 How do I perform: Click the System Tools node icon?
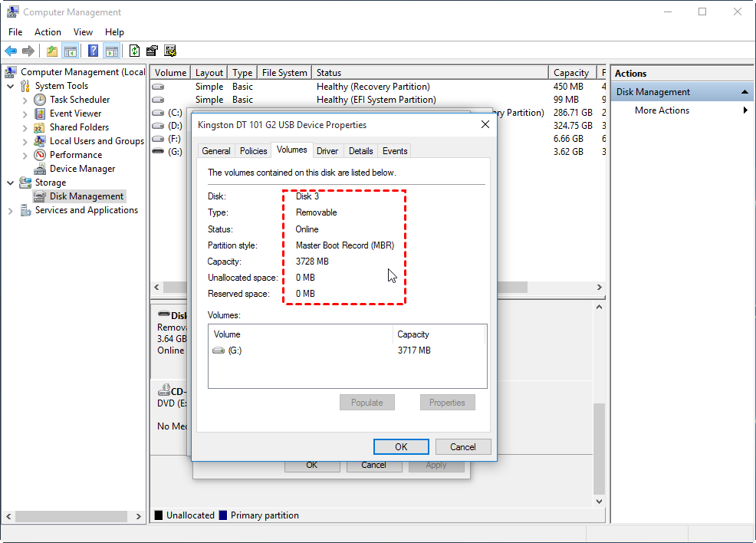pyautogui.click(x=25, y=86)
